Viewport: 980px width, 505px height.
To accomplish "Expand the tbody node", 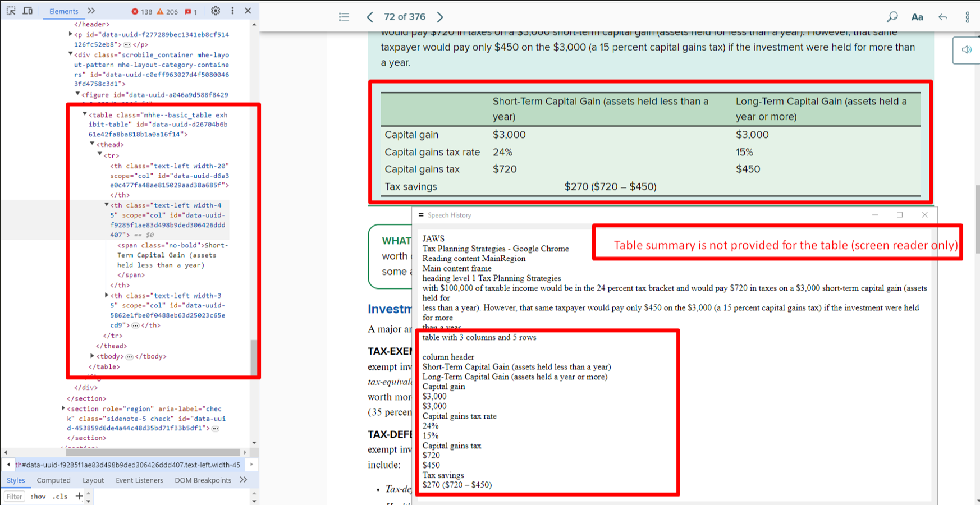I will (x=93, y=356).
